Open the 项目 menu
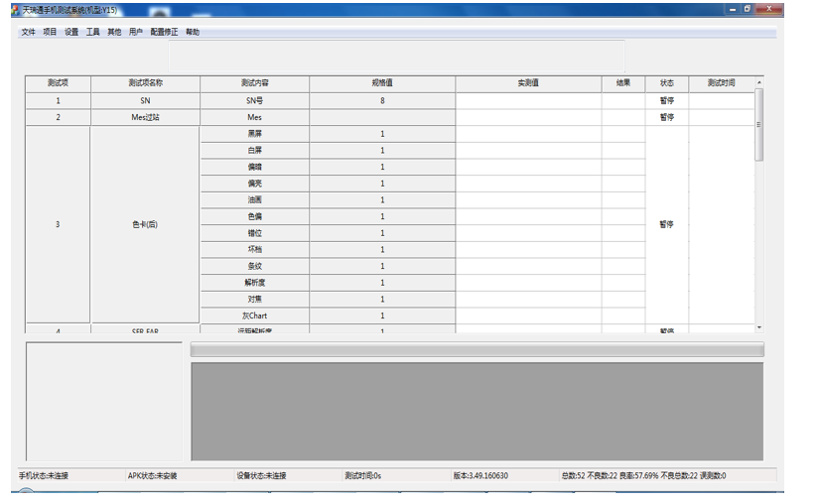 click(x=50, y=32)
